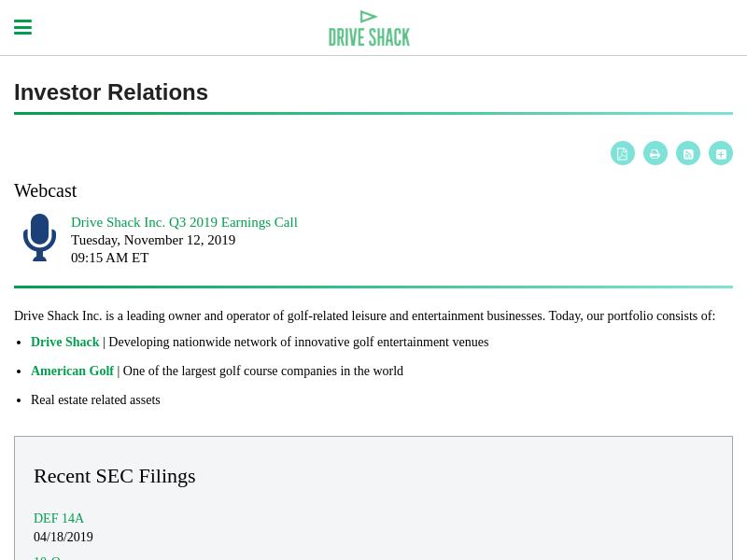Click the Real estate related assets bullet
The width and height of the screenshot is (747, 560).
click(95, 400)
